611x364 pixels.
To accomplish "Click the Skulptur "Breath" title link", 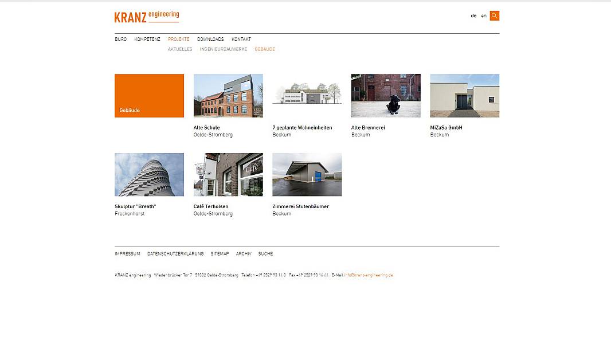I will click(x=135, y=206).
